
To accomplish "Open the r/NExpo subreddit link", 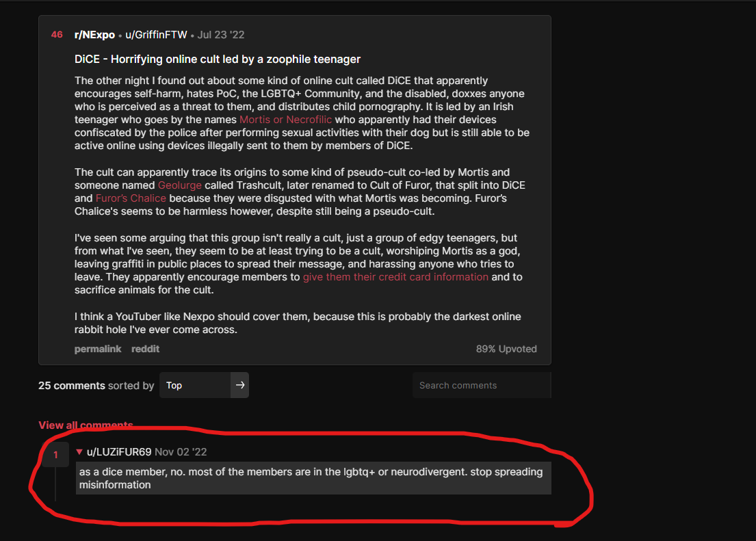I will 94,35.
